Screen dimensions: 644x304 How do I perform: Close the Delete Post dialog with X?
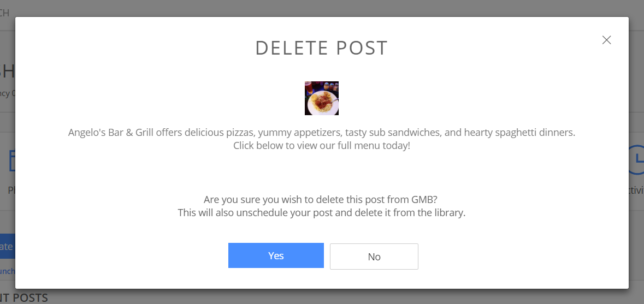pyautogui.click(x=606, y=40)
